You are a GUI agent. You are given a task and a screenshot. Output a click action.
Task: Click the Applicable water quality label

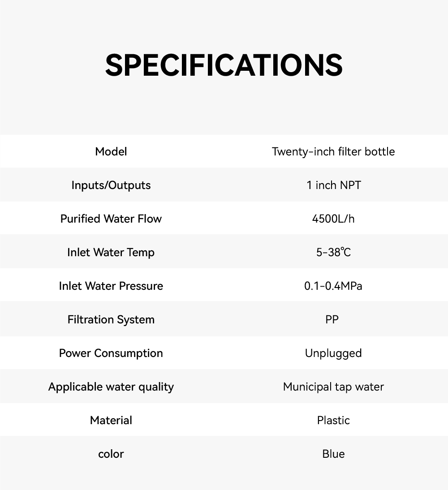point(111,387)
